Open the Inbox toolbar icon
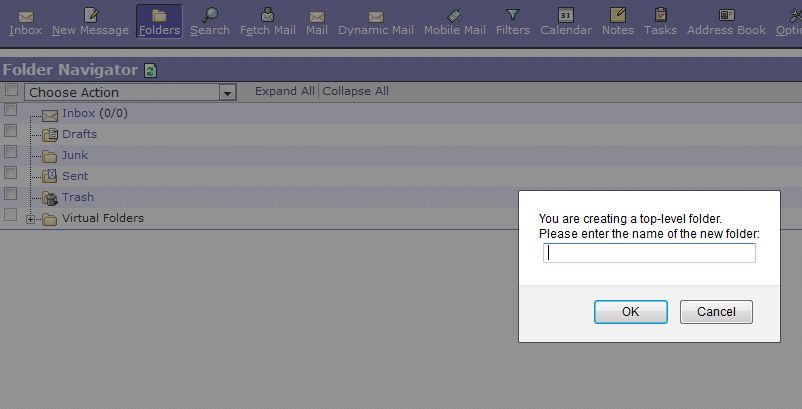The width and height of the screenshot is (802, 409). pos(26,16)
